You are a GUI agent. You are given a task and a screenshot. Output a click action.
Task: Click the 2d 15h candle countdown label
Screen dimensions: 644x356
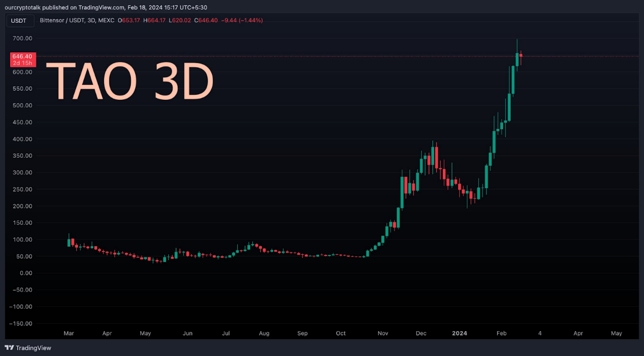tap(22, 63)
